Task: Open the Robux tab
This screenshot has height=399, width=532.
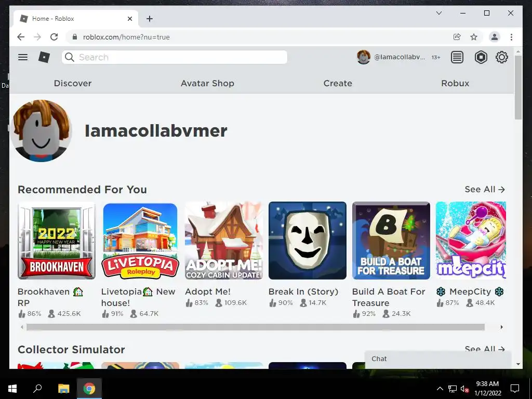Action: click(x=455, y=83)
